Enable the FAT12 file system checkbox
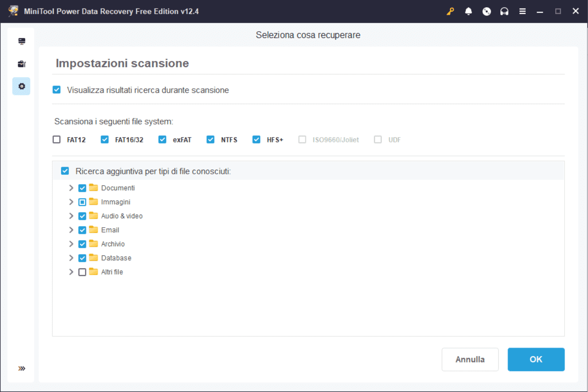 (56, 140)
